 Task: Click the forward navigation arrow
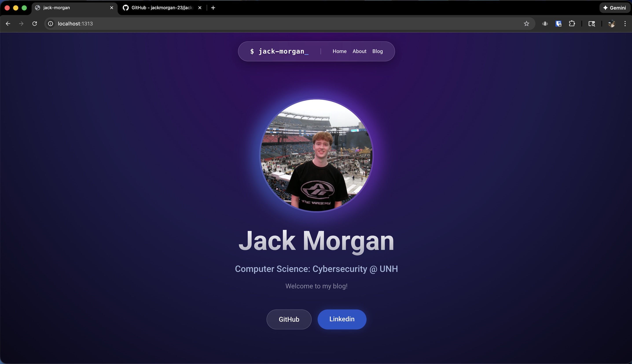pyautogui.click(x=21, y=24)
